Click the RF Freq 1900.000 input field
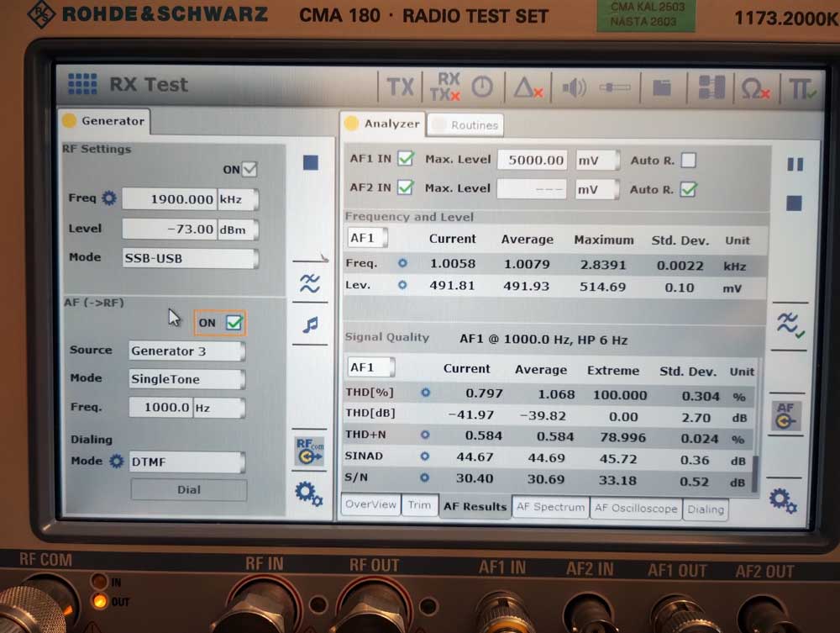This screenshot has height=633, width=840. [x=169, y=199]
